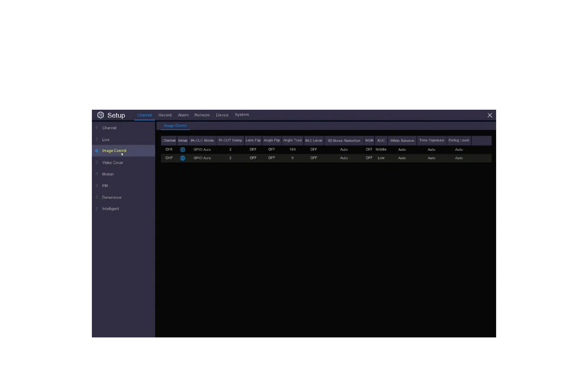This screenshot has height=365, width=588.
Task: Open the Device tab
Action: [222, 115]
